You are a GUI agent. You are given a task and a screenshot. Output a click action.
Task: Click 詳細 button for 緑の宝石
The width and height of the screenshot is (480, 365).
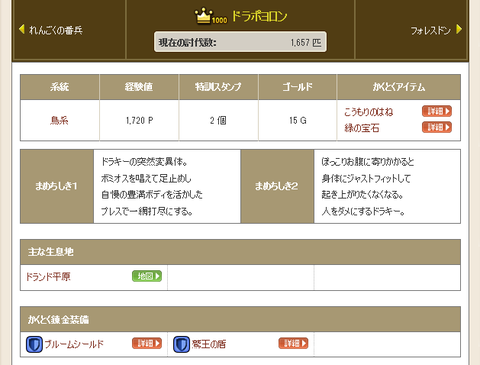pos(437,127)
